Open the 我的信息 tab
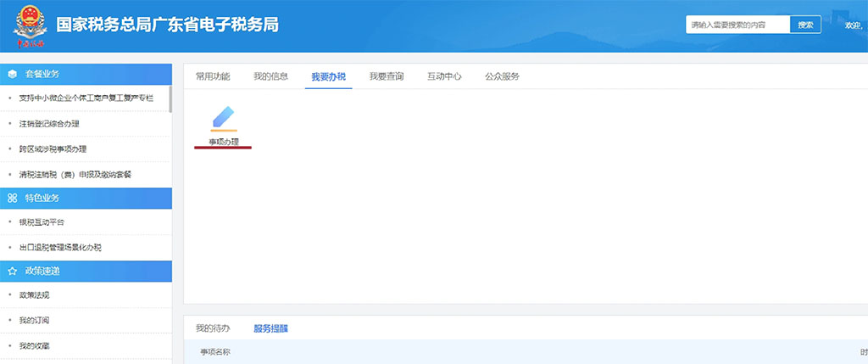868x364 pixels. click(270, 76)
